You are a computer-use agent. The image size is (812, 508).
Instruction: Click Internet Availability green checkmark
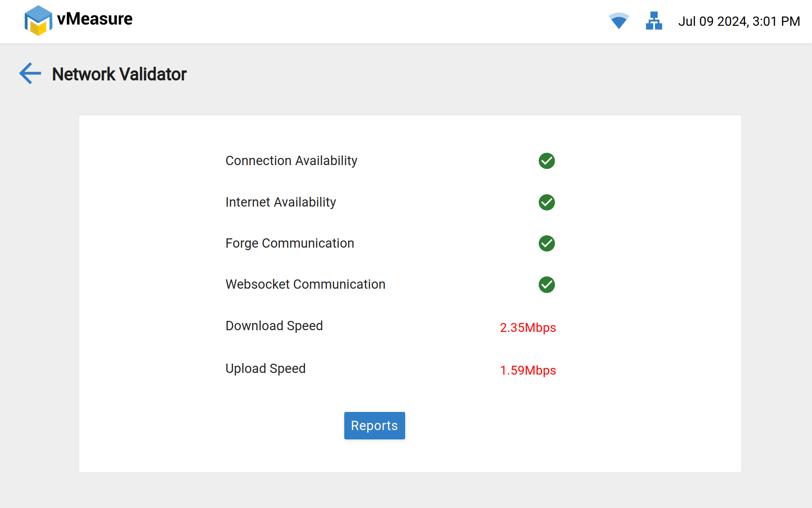tap(546, 202)
